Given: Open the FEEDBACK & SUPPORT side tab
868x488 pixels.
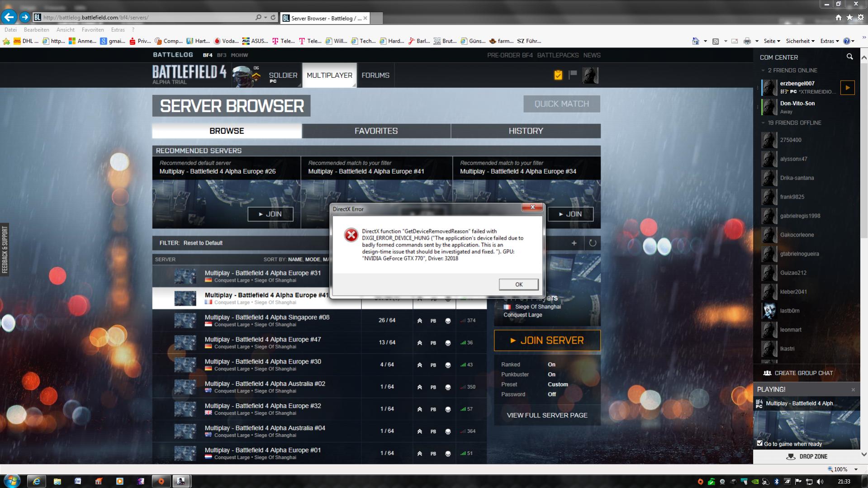Looking at the screenshot, I should click(x=5, y=250).
